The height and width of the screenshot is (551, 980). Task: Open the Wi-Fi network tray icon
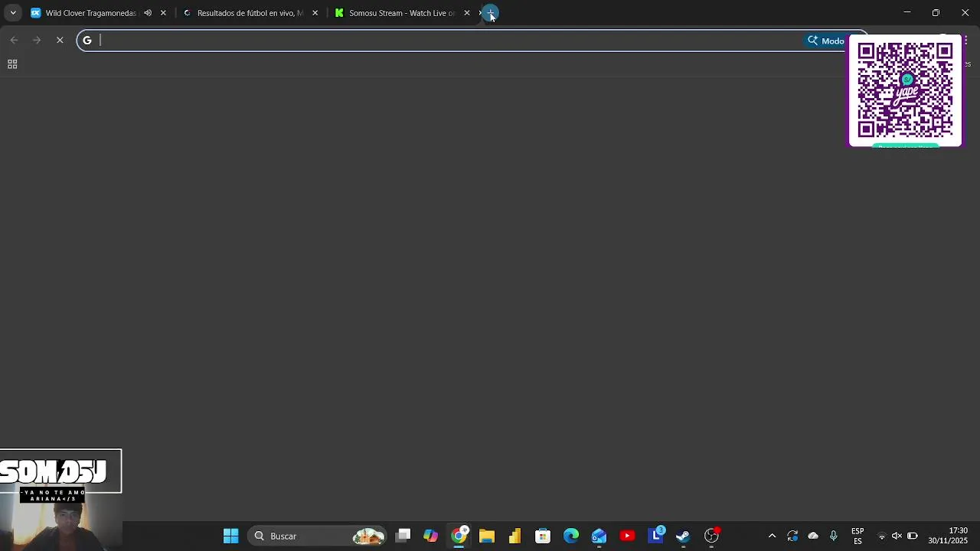(882, 536)
